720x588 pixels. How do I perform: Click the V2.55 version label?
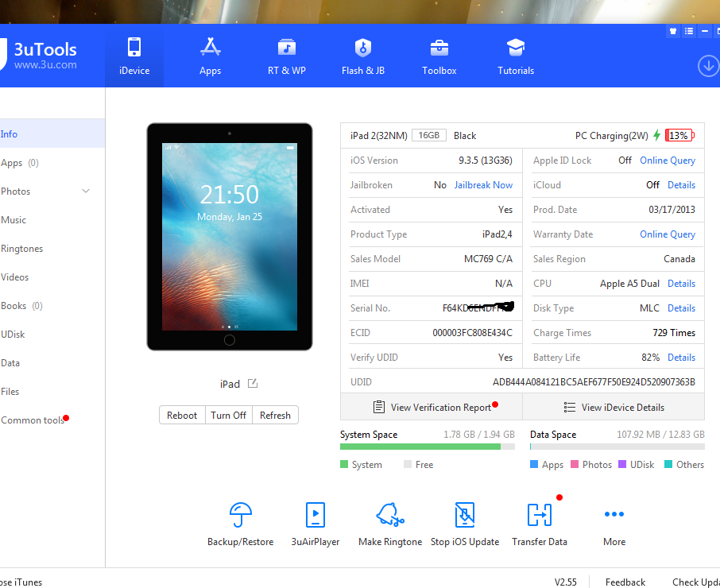[565, 582]
